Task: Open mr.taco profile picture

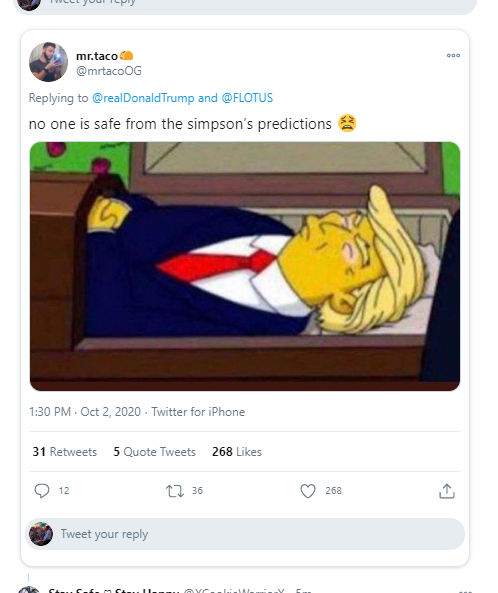Action: (x=48, y=62)
